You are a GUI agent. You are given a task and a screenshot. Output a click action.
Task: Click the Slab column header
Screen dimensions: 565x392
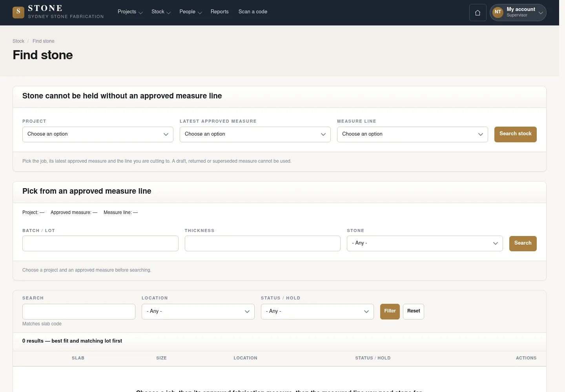(x=78, y=358)
